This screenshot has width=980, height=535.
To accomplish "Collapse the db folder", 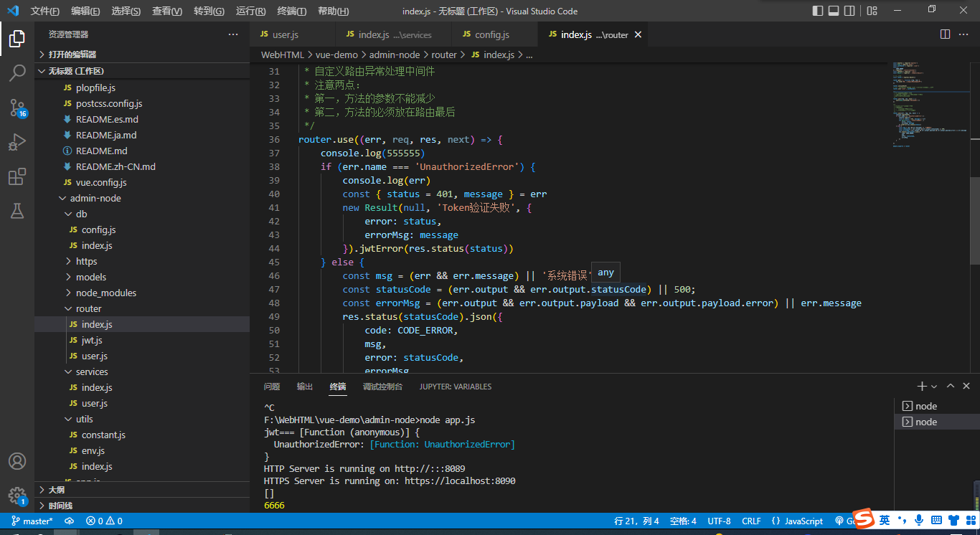I will click(x=142, y=214).
